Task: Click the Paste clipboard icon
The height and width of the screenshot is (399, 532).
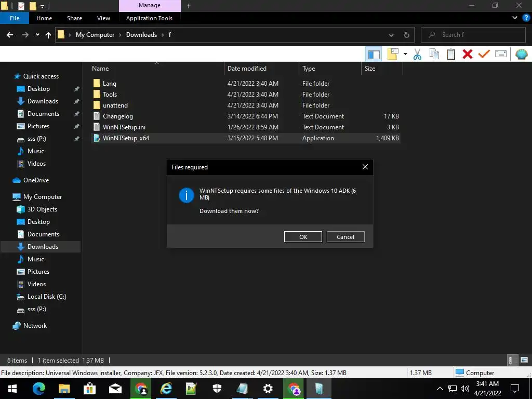Action: click(x=451, y=54)
